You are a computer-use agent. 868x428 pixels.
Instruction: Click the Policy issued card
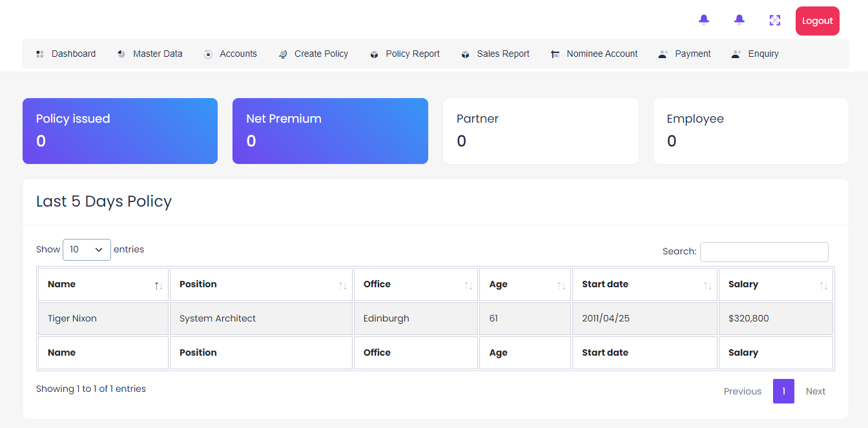(120, 131)
